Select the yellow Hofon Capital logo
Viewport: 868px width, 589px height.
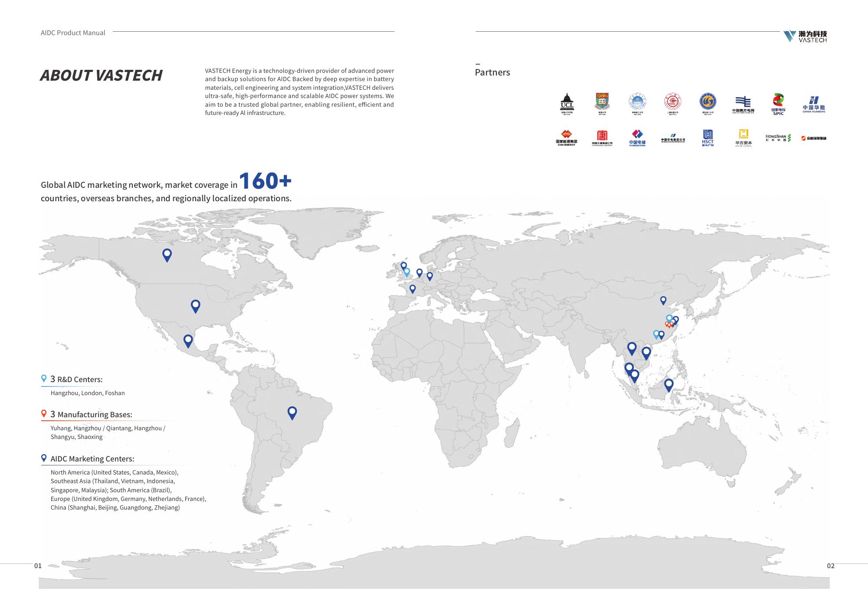[x=743, y=138]
